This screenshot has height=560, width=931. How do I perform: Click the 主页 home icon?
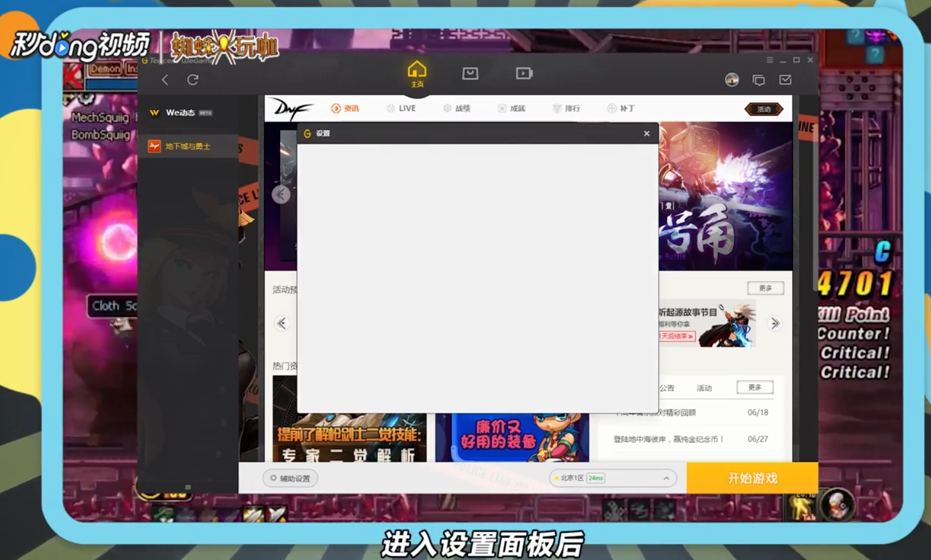click(x=418, y=72)
